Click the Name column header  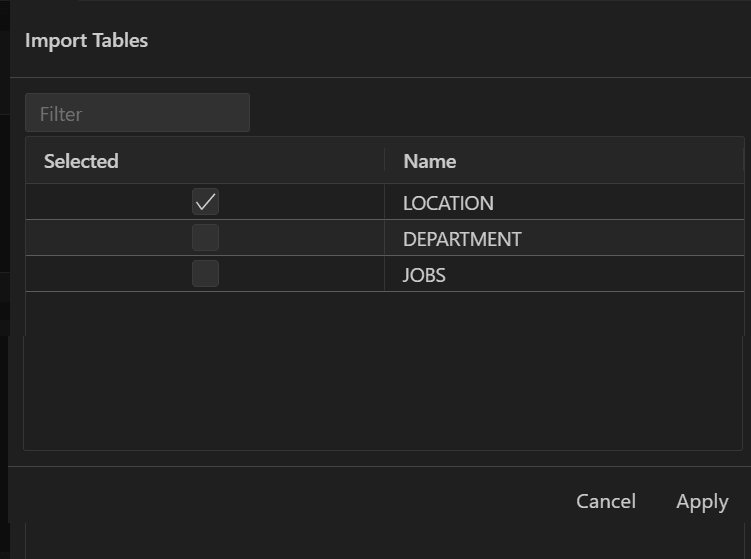pyautogui.click(x=429, y=161)
